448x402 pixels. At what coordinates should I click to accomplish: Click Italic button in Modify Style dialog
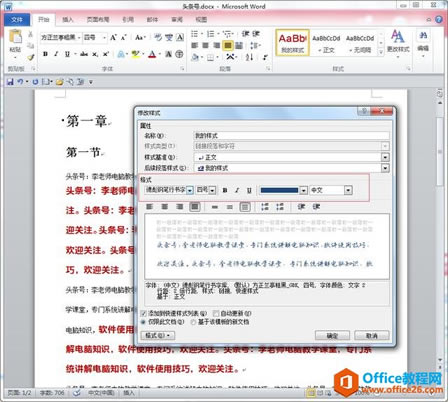237,190
